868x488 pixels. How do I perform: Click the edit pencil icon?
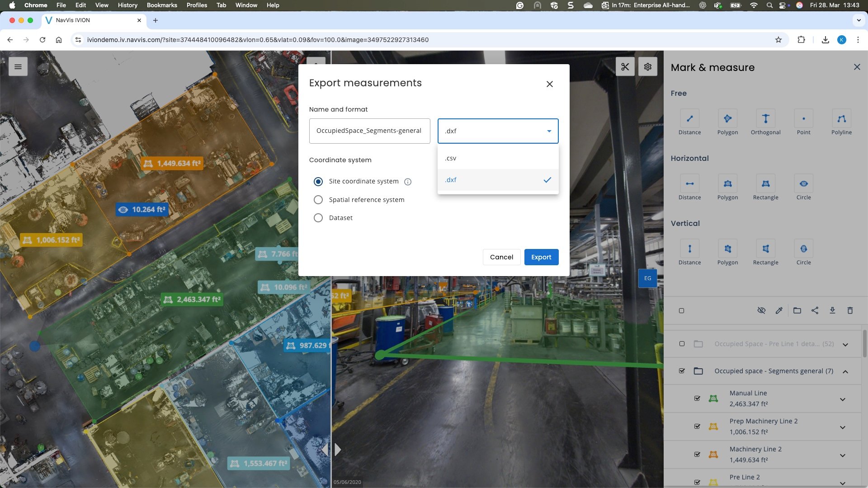pyautogui.click(x=779, y=310)
